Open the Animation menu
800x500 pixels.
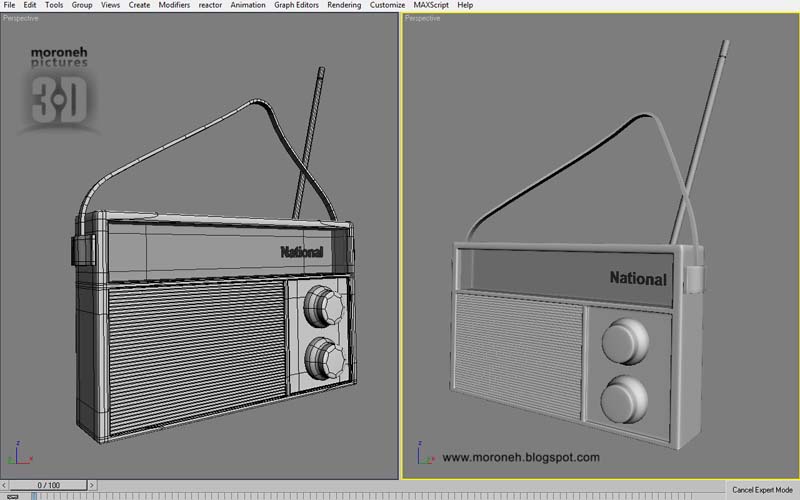pos(248,5)
